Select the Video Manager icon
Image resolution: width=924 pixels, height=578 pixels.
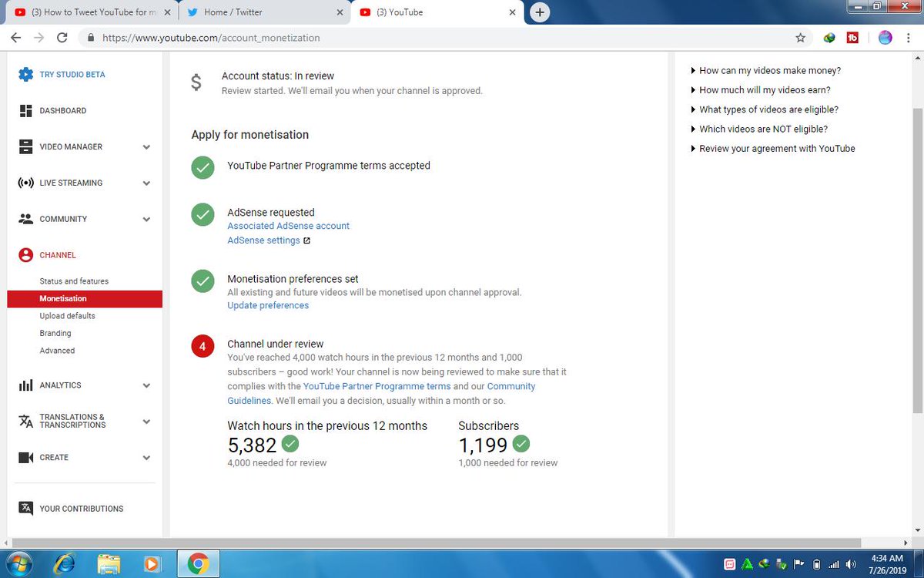[x=25, y=146]
